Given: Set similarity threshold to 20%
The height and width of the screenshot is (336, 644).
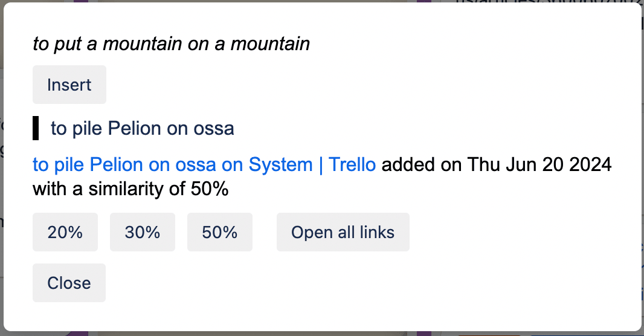Looking at the screenshot, I should point(65,232).
